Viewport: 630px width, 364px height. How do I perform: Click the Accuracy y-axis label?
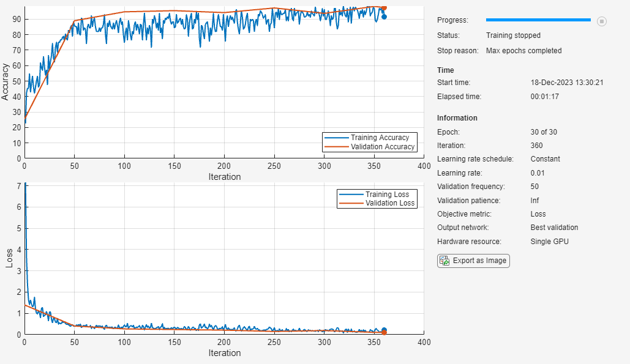click(6, 83)
